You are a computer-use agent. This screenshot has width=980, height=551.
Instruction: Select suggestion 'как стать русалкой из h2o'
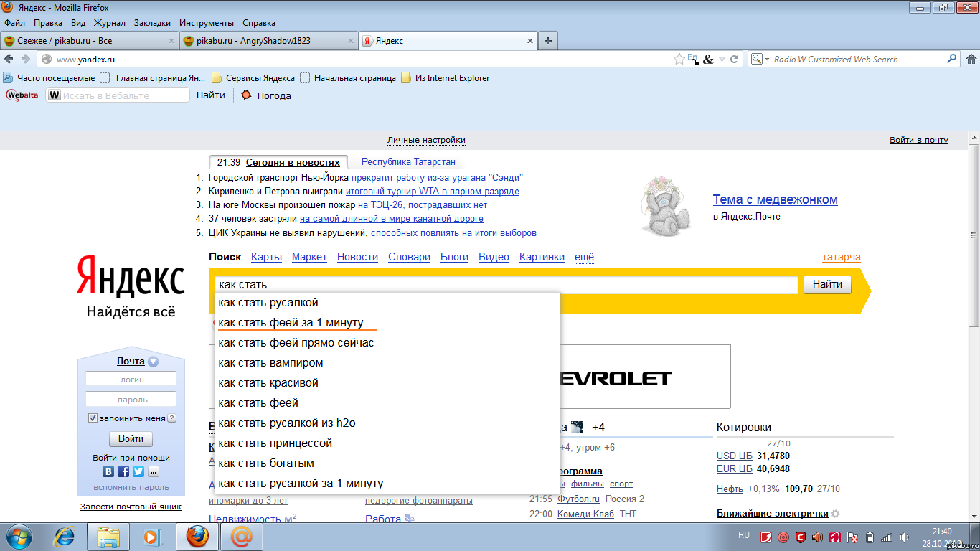coord(388,423)
